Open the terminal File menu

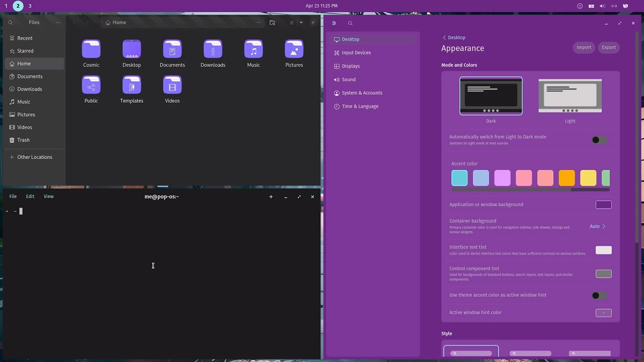tap(13, 197)
